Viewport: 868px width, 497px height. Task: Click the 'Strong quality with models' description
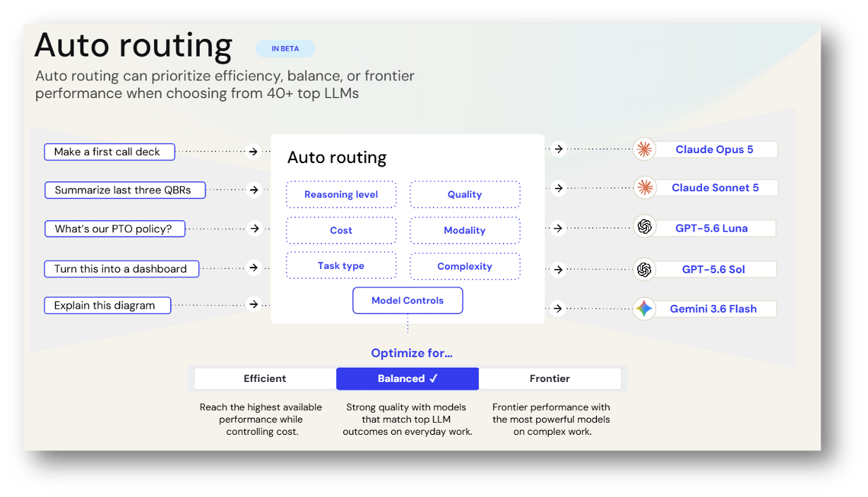pyautogui.click(x=408, y=419)
